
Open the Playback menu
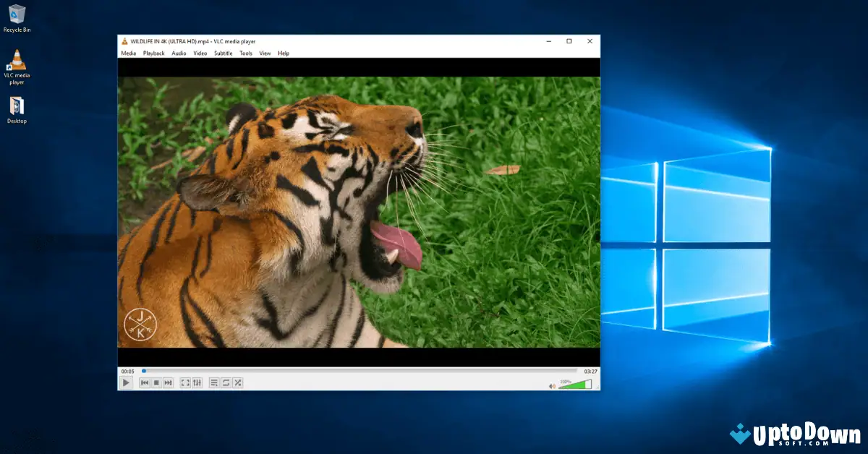click(x=153, y=53)
